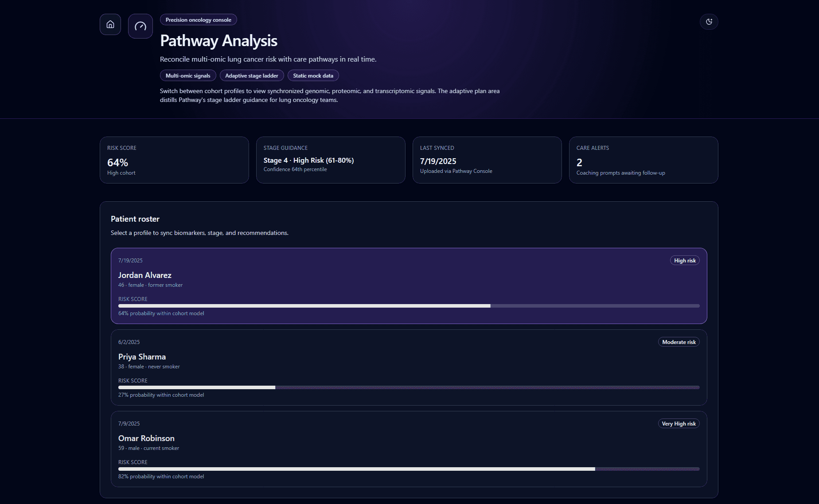
Task: Toggle dark mode via the moon icon
Action: (709, 21)
